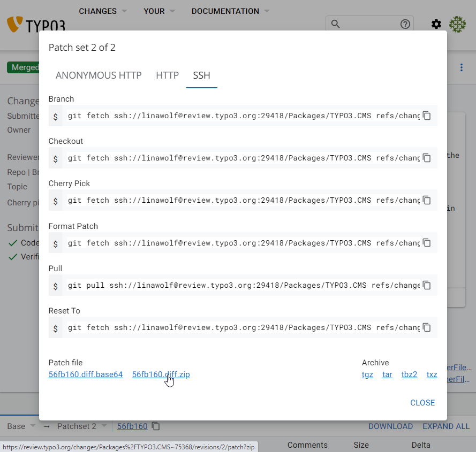Screen dimensions: 476x452
Task: Select the SSH tab
Action: tap(201, 75)
